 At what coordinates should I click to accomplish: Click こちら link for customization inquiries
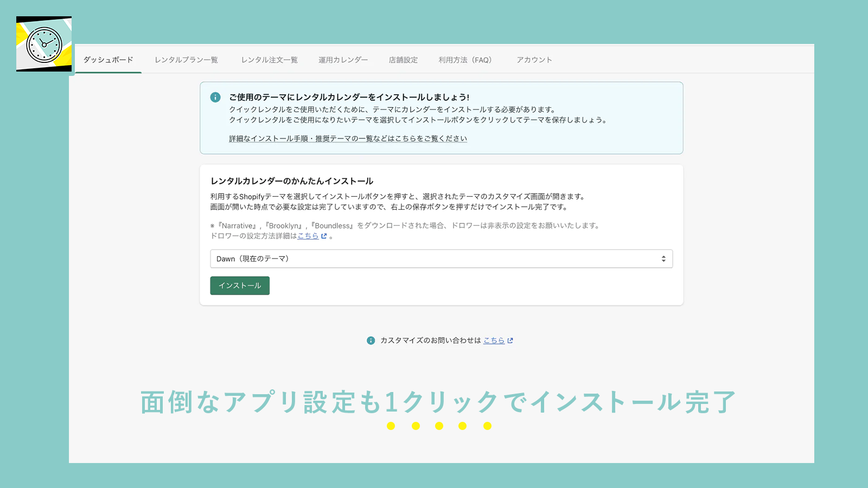(x=494, y=341)
